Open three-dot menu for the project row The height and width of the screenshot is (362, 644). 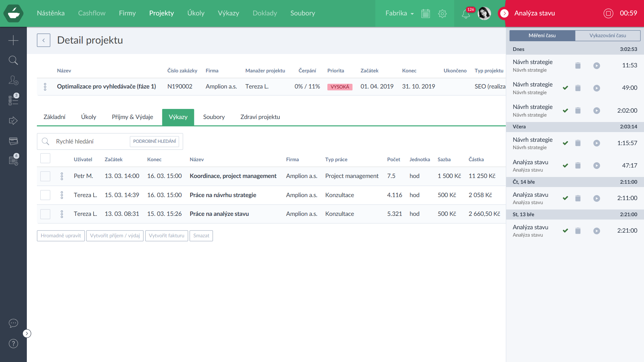[45, 87]
